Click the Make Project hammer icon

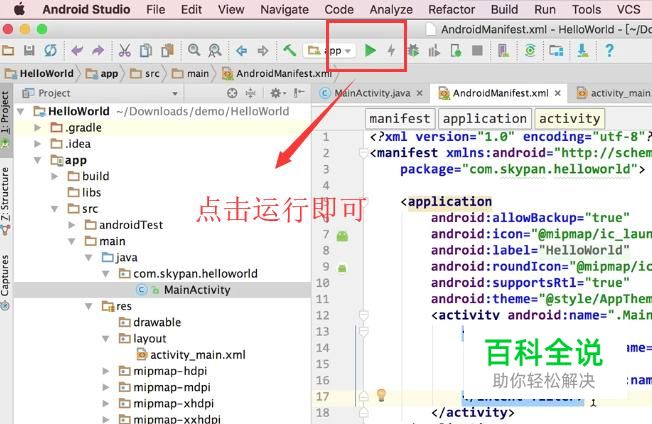click(x=289, y=50)
